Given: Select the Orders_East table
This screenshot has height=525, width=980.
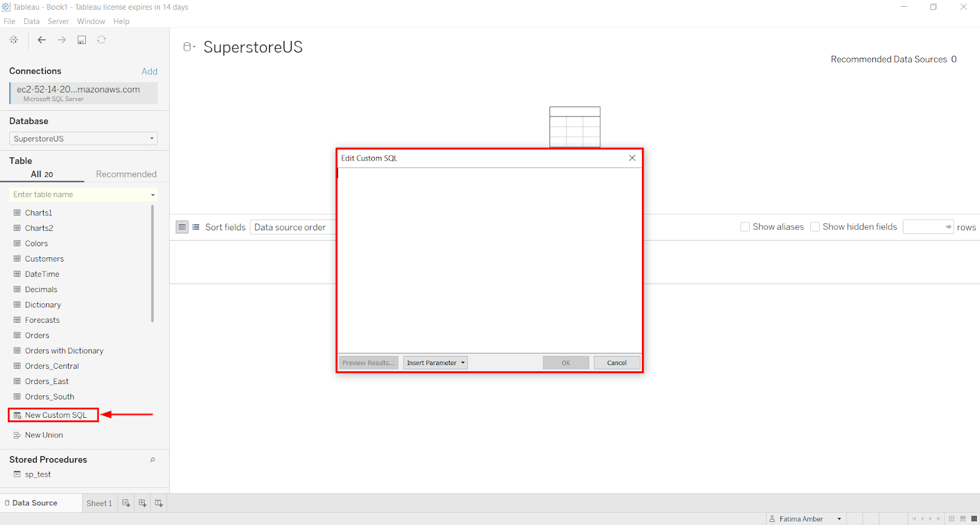Looking at the screenshot, I should click(x=47, y=381).
